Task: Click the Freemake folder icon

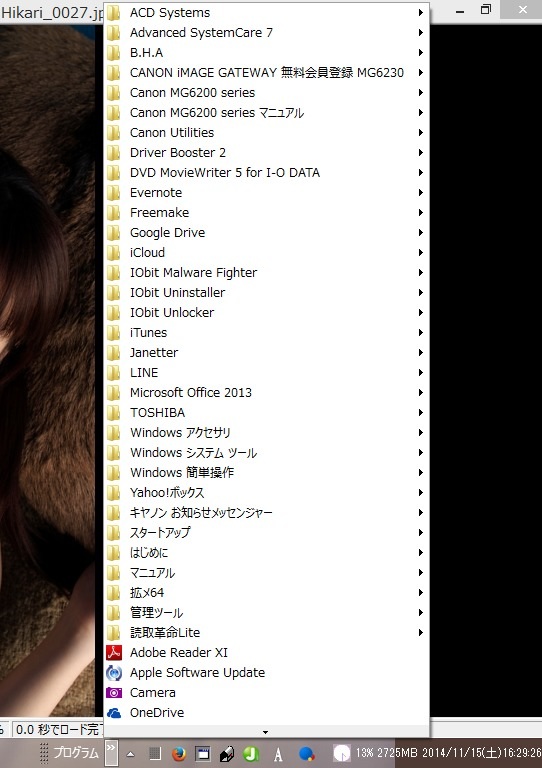Action: [x=114, y=213]
